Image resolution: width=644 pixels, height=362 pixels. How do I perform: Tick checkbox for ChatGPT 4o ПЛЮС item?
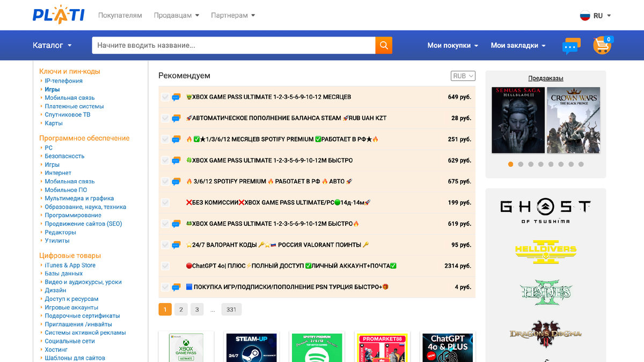165,266
